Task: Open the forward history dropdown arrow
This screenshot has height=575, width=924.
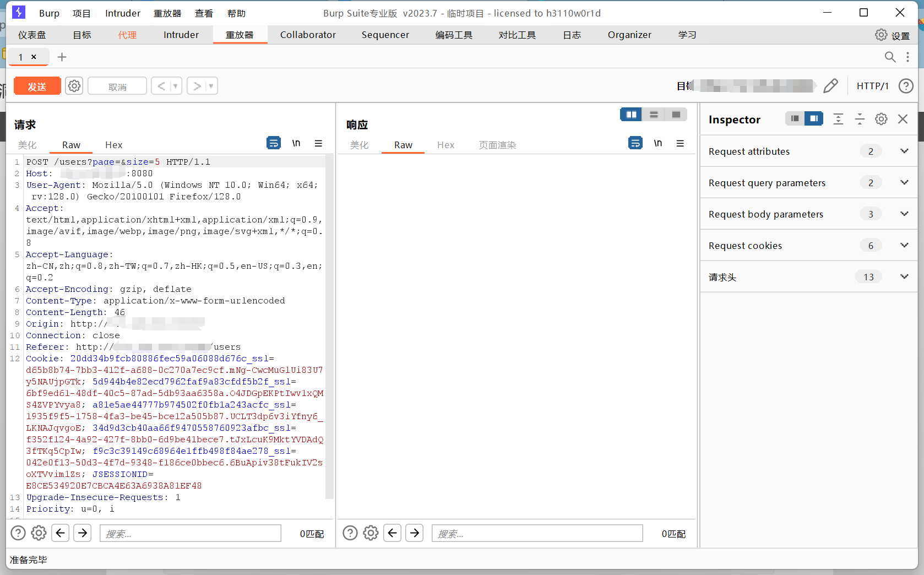Action: [x=211, y=86]
